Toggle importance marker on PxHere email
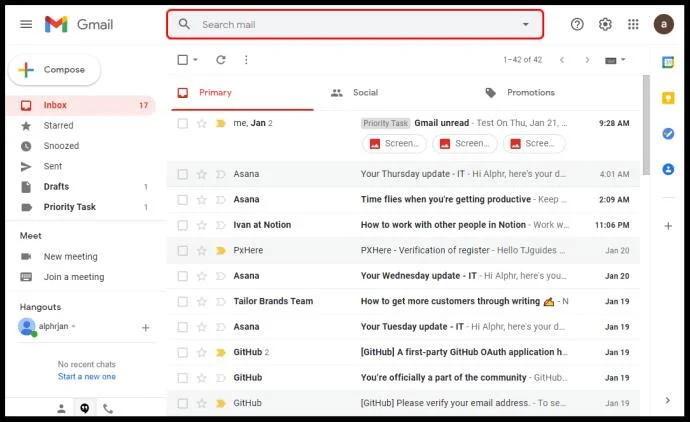690x422 pixels. [x=220, y=250]
